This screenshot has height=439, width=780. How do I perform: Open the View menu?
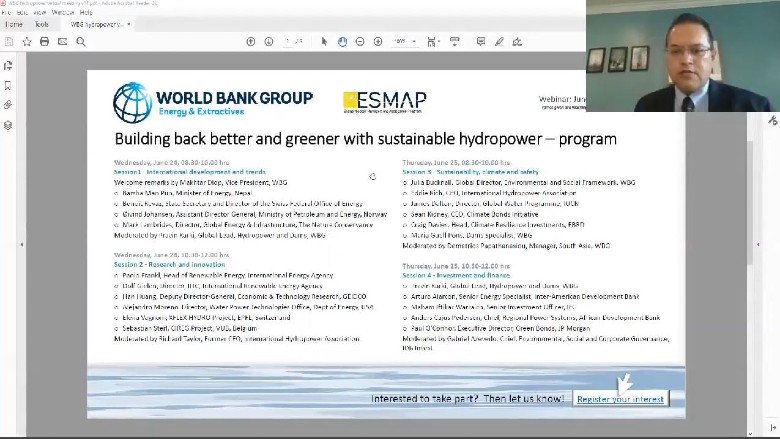40,12
